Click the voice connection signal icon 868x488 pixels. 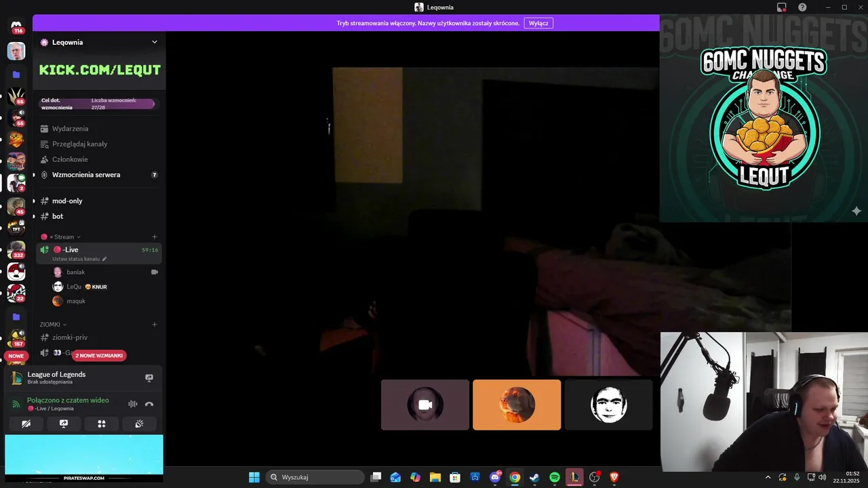[16, 404]
